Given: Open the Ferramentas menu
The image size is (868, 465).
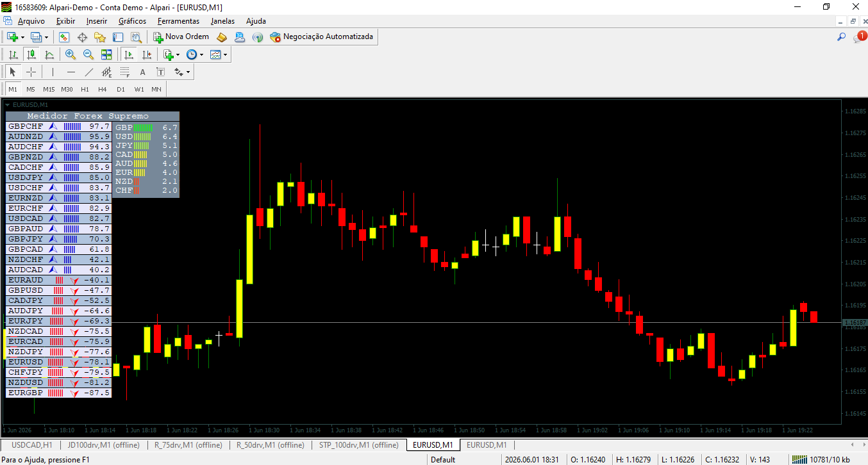Looking at the screenshot, I should pyautogui.click(x=178, y=21).
